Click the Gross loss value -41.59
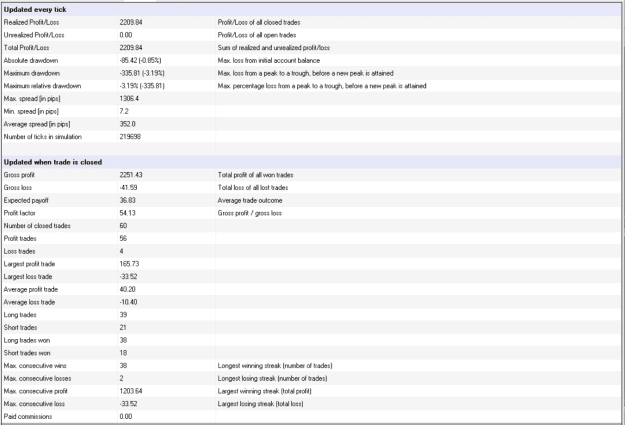Viewport: 625px width, 425px height. [128, 188]
